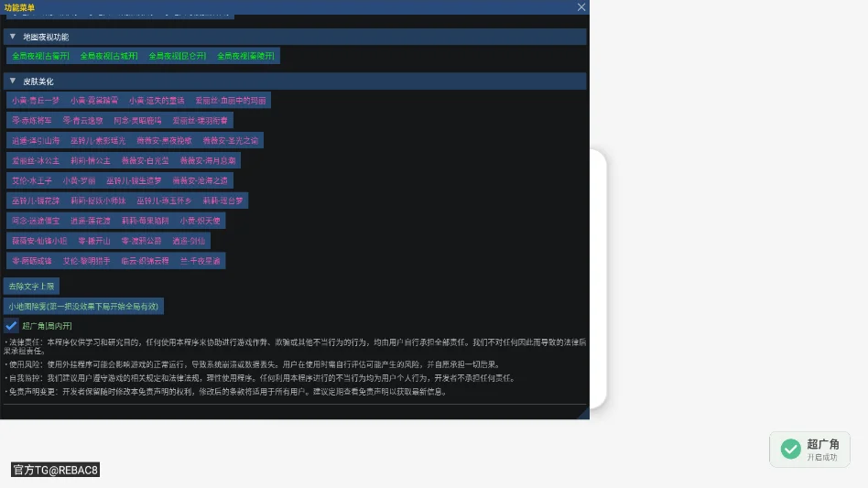
Task: Pick skin 兰-千夜星遥
Action: (x=201, y=261)
